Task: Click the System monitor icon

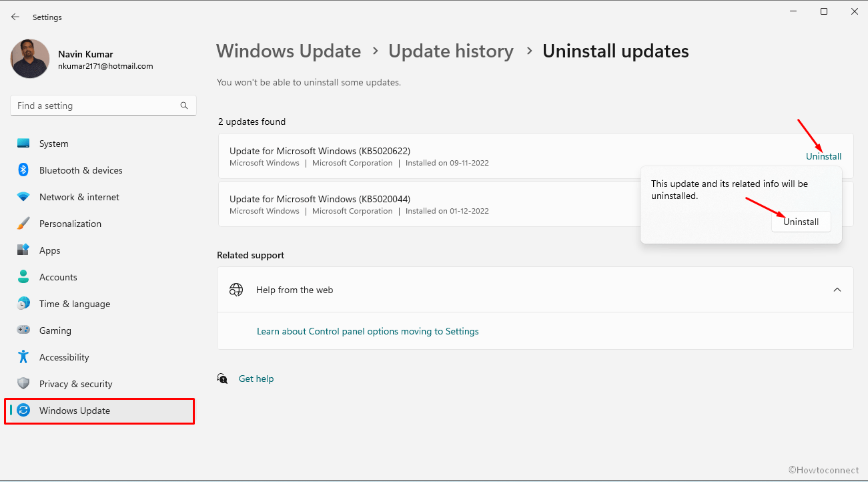Action: [x=23, y=144]
